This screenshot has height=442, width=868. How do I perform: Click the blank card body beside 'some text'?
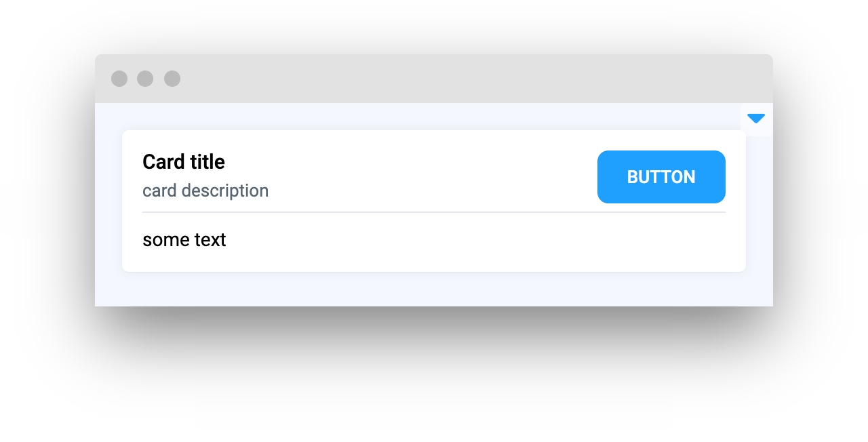475,240
